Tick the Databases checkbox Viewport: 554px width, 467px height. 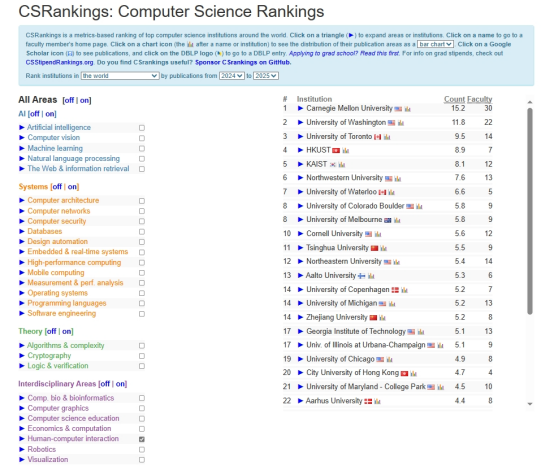142,232
